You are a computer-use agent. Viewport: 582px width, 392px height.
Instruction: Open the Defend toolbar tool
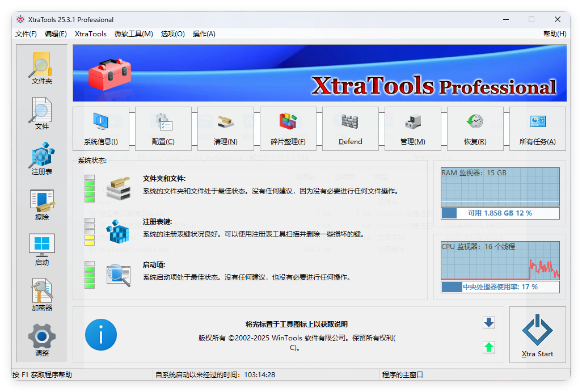point(350,129)
